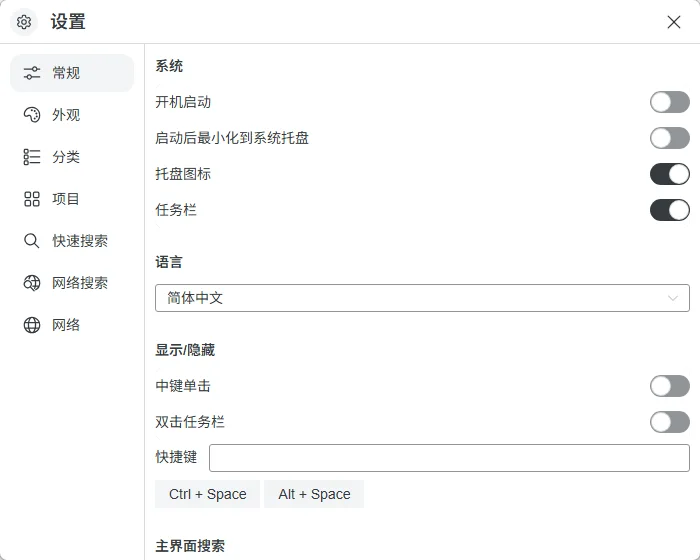Screen dimensions: 700x560
Task: Open the 快速搜索 tab
Action: [x=72, y=241]
